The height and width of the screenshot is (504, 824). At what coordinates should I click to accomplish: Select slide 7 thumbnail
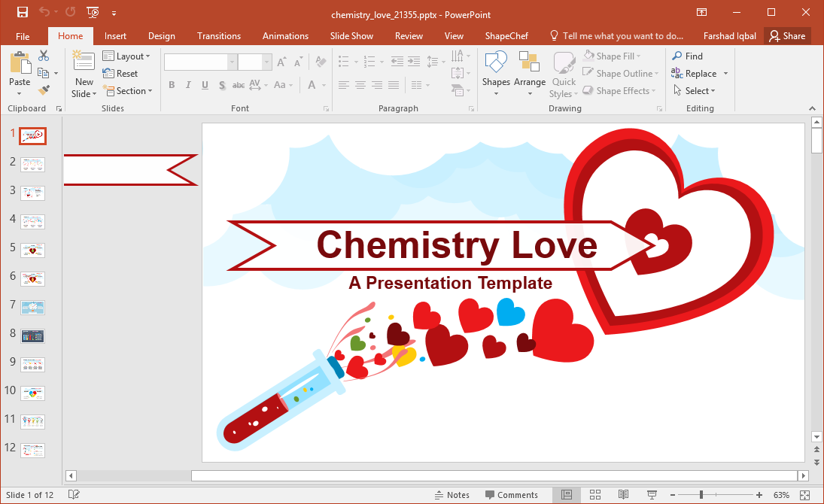pos(31,307)
